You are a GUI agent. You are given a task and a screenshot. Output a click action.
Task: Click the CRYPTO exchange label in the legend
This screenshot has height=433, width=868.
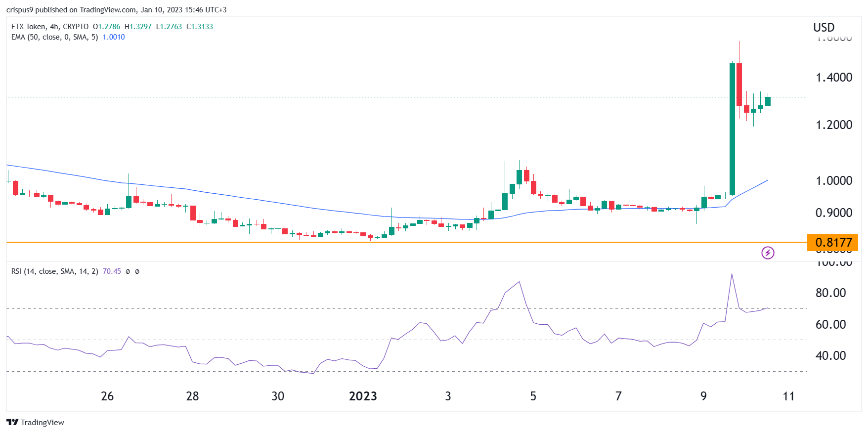76,27
